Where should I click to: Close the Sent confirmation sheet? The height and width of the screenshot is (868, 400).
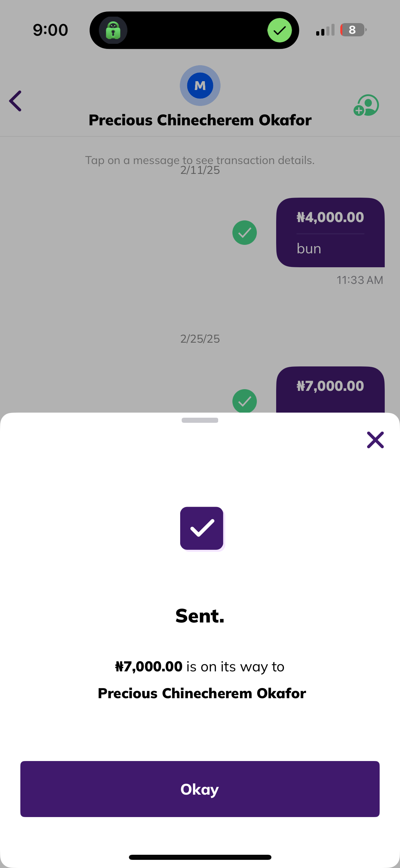[x=375, y=440]
